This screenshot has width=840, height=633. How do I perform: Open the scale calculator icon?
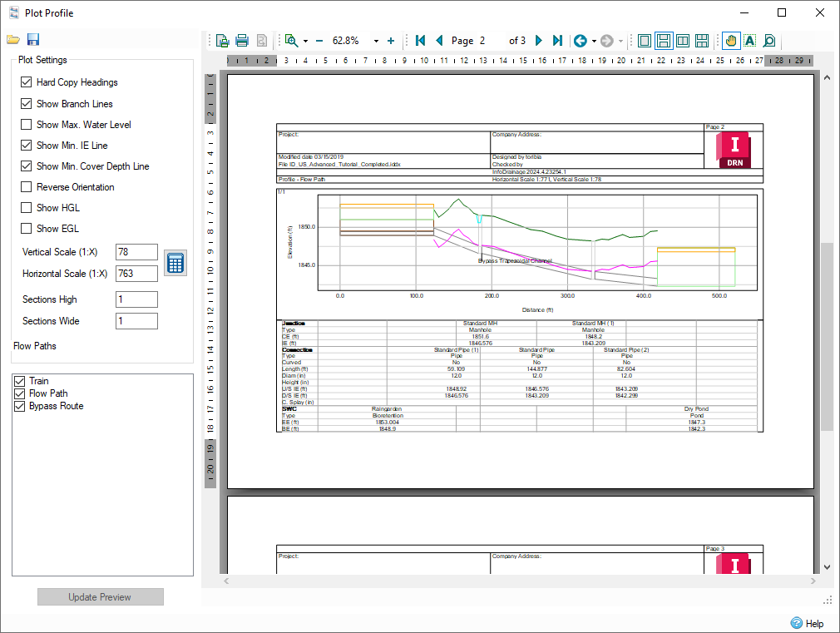point(175,263)
